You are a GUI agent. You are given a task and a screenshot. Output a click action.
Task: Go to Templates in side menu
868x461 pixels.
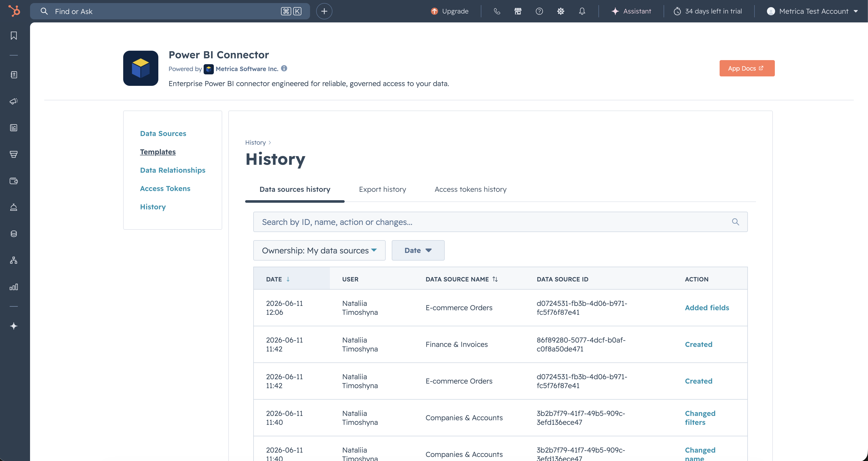pos(158,152)
